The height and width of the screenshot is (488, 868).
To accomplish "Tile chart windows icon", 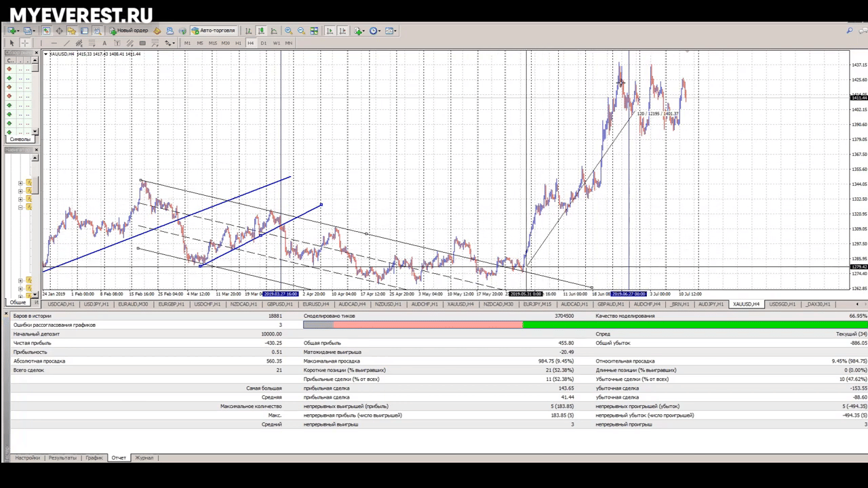I will [314, 30].
